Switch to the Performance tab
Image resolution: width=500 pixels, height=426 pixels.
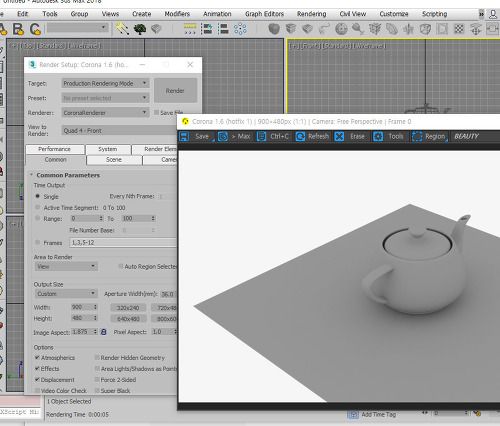click(x=55, y=149)
